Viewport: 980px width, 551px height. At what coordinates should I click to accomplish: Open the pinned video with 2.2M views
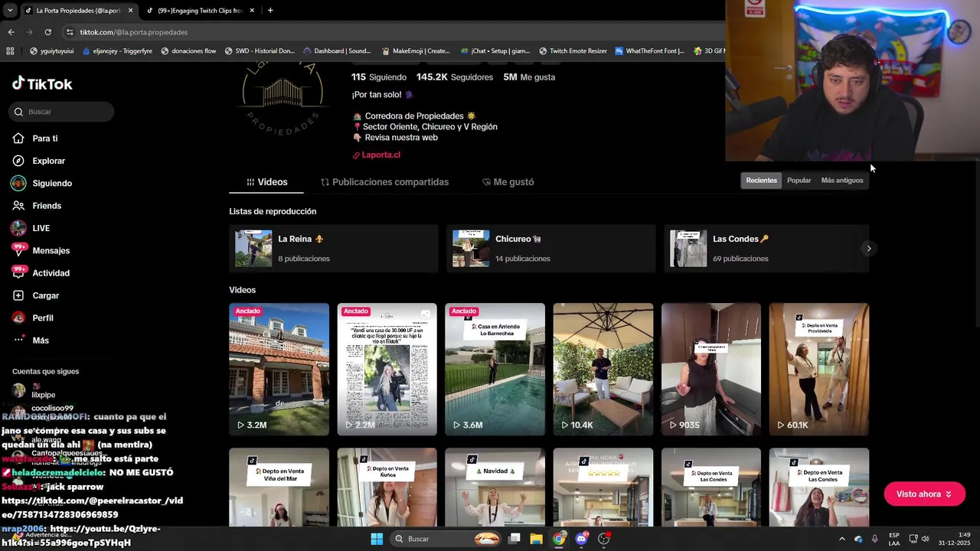pos(387,369)
